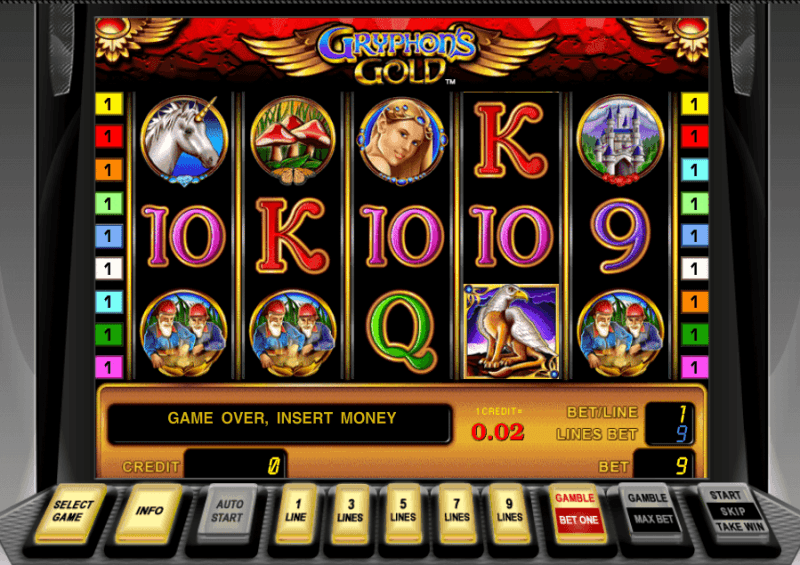Click the red K on fourth reel
This screenshot has height=565, width=800.
pyautogui.click(x=511, y=140)
